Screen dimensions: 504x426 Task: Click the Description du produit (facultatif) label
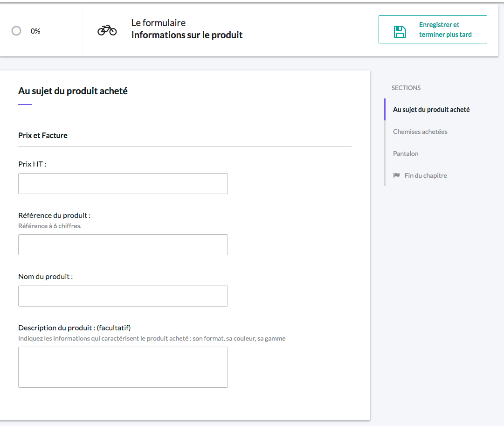[75, 328]
